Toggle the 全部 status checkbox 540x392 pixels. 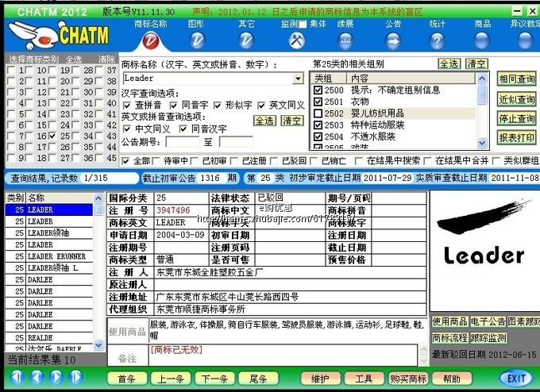[x=125, y=161]
